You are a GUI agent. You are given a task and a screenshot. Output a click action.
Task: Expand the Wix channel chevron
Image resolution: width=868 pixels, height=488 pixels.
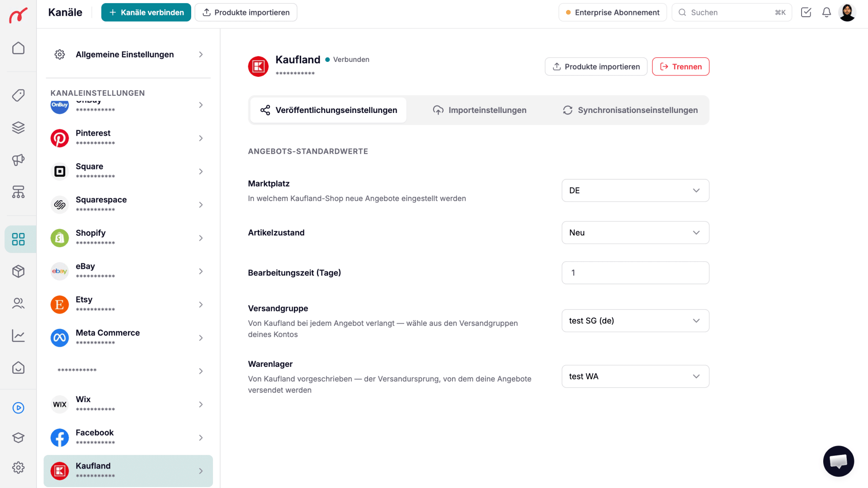(x=201, y=405)
